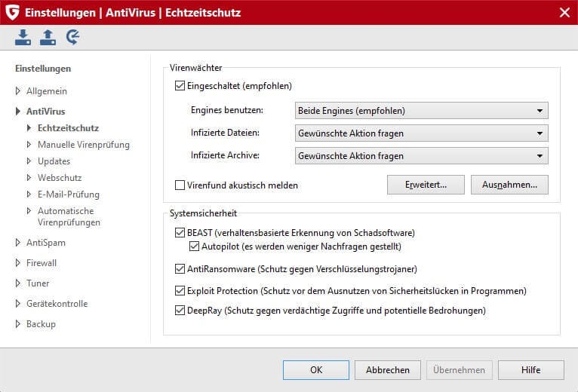
Task: Uncheck the BEAST behavior detection option
Action: click(180, 233)
